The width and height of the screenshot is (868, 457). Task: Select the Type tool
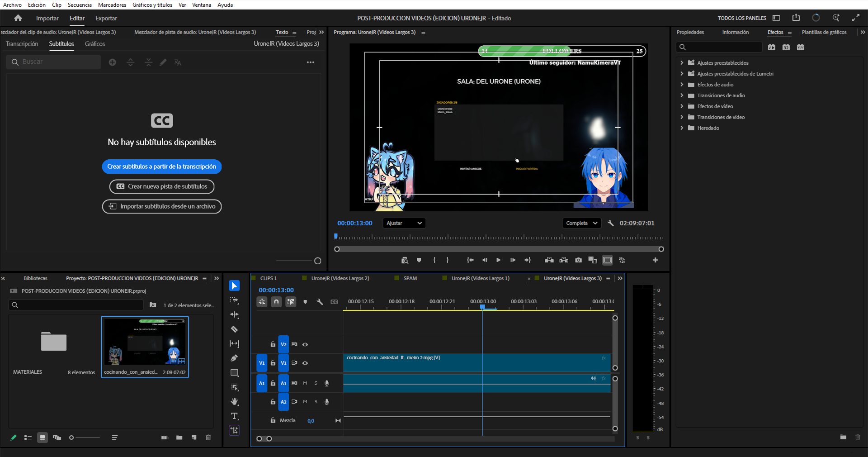click(234, 416)
